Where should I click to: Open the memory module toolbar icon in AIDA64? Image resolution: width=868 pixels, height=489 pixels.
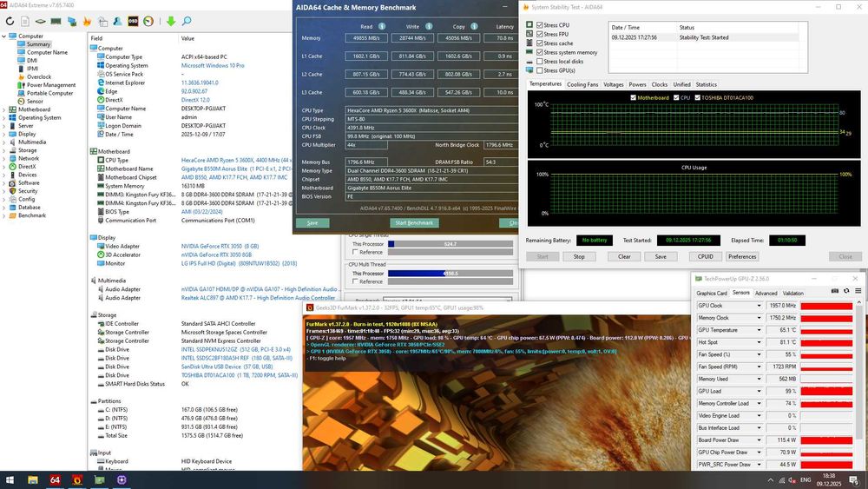tap(56, 21)
